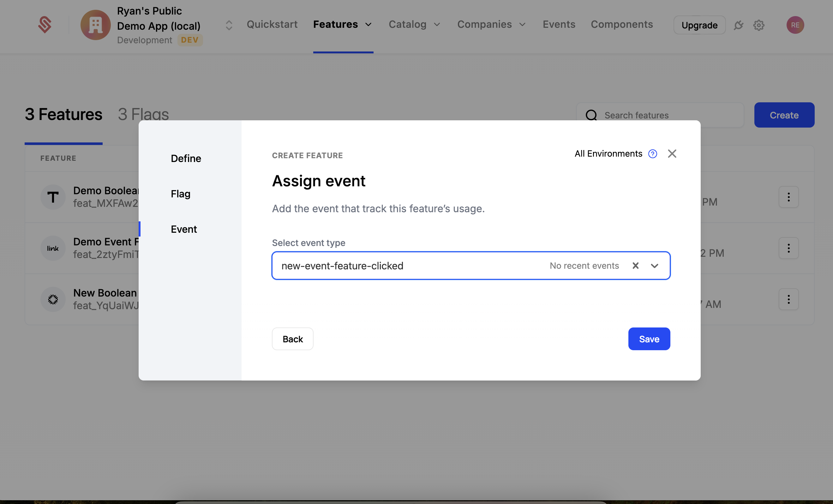Screen dimensions: 833x504
Task: Click the link icon on Demo Event feature
Action: [53, 248]
